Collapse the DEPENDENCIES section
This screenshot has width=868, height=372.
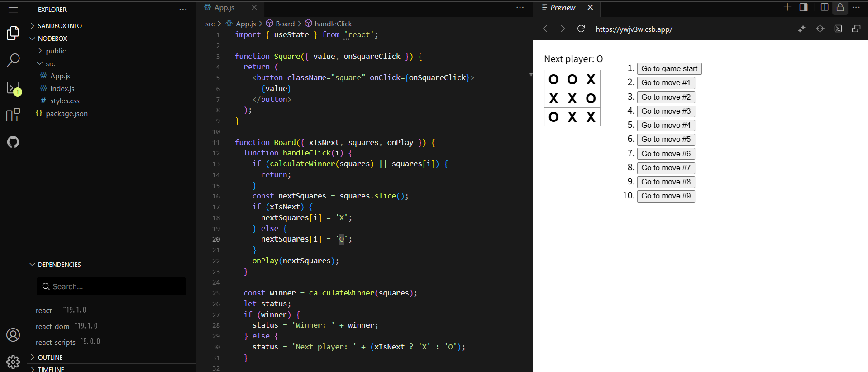click(111, 265)
